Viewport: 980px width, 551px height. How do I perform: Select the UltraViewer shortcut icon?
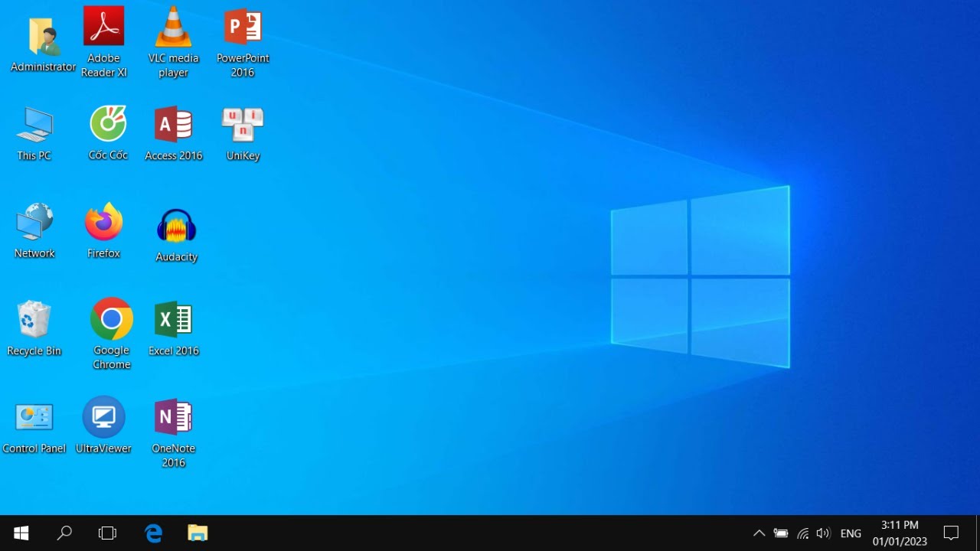click(103, 417)
